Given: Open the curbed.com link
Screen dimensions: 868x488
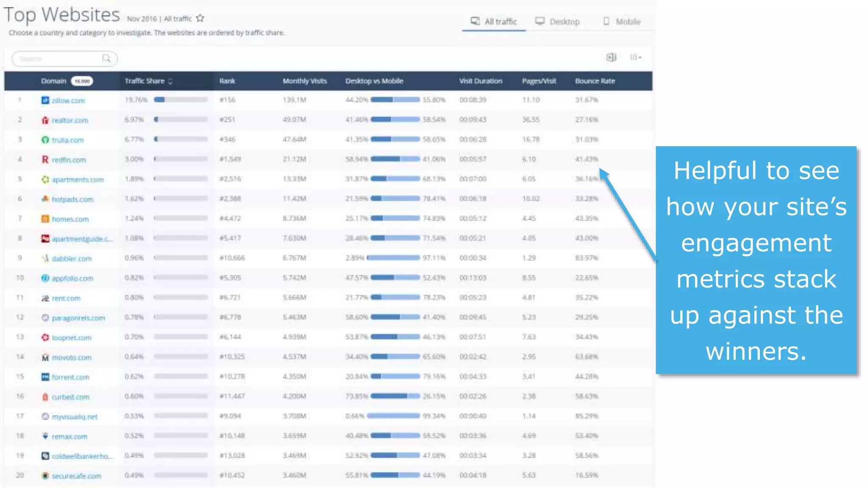Looking at the screenshot, I should coord(70,397).
